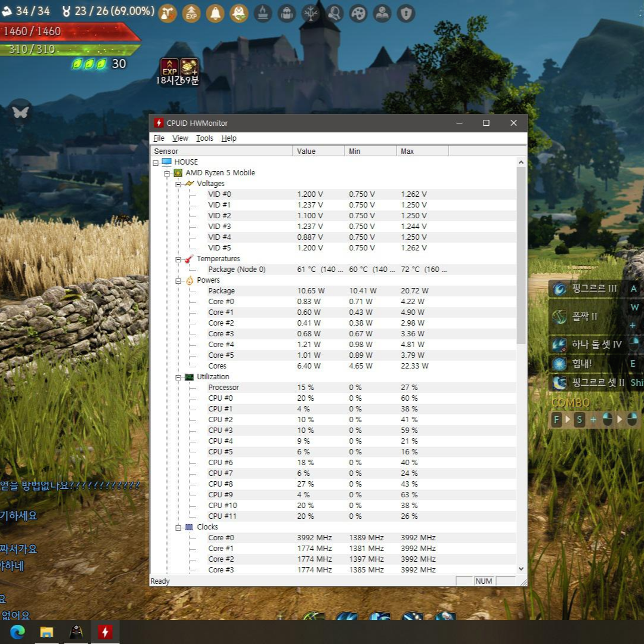Collapse the Voltages section
The image size is (644, 644).
pos(178,184)
